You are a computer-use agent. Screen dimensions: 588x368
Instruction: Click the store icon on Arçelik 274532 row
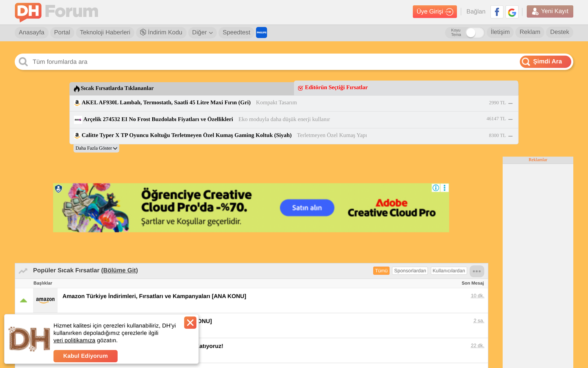pyautogui.click(x=78, y=119)
